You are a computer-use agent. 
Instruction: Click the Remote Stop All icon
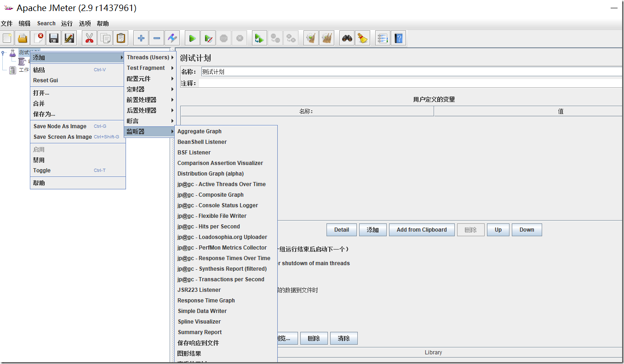click(x=275, y=38)
